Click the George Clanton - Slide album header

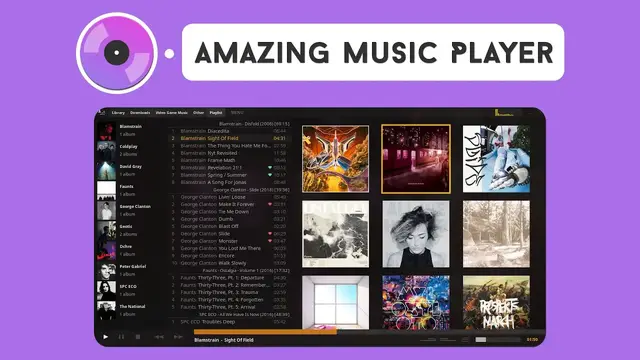251,190
